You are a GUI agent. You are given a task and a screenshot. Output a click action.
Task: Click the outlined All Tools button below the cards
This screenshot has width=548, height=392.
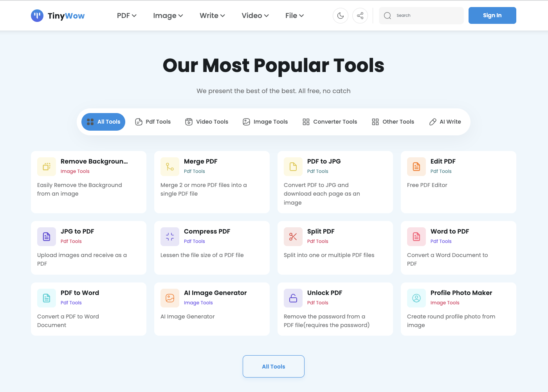click(x=274, y=366)
